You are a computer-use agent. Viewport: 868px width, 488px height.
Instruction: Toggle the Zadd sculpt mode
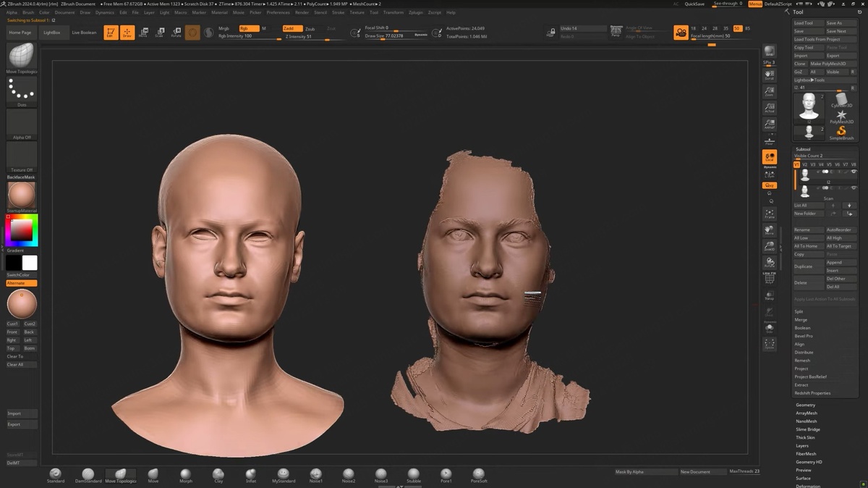(x=292, y=28)
